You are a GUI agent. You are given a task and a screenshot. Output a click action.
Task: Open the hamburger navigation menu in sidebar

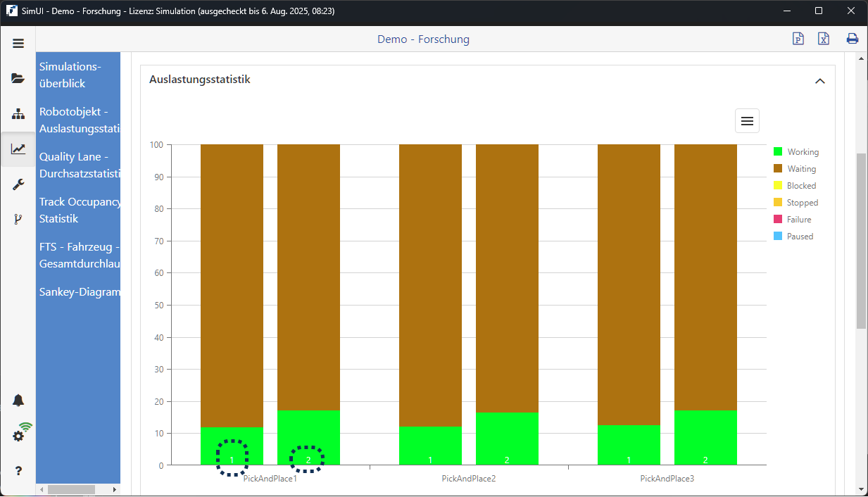point(18,43)
